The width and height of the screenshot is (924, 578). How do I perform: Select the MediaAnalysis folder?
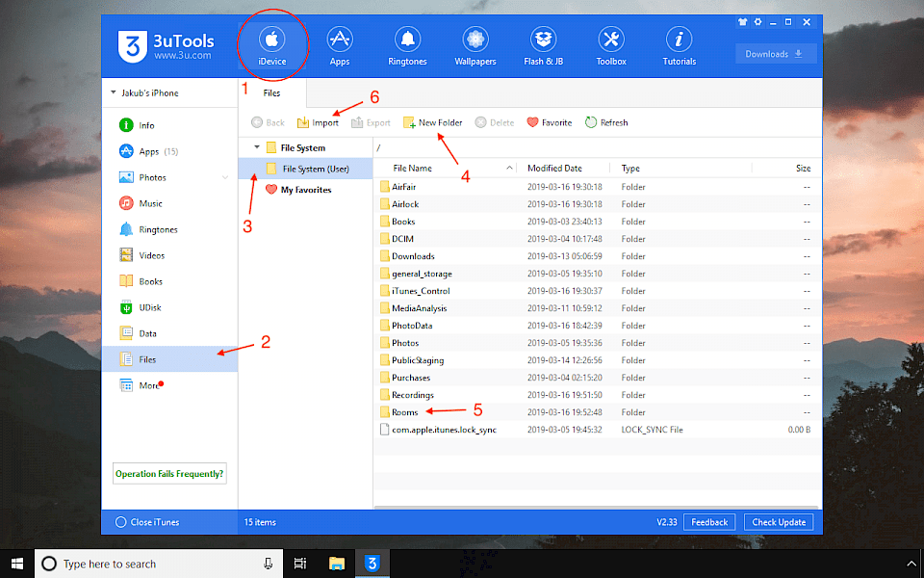[597, 308]
